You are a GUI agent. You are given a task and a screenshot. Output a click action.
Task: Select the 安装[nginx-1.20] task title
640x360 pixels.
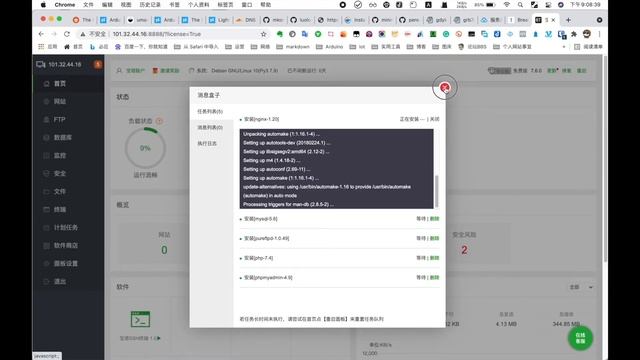point(261,119)
